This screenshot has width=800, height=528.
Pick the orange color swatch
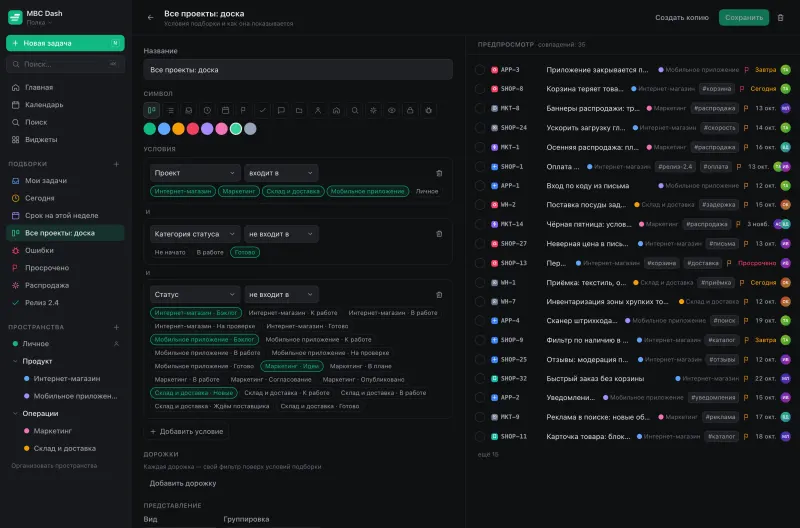[178, 129]
